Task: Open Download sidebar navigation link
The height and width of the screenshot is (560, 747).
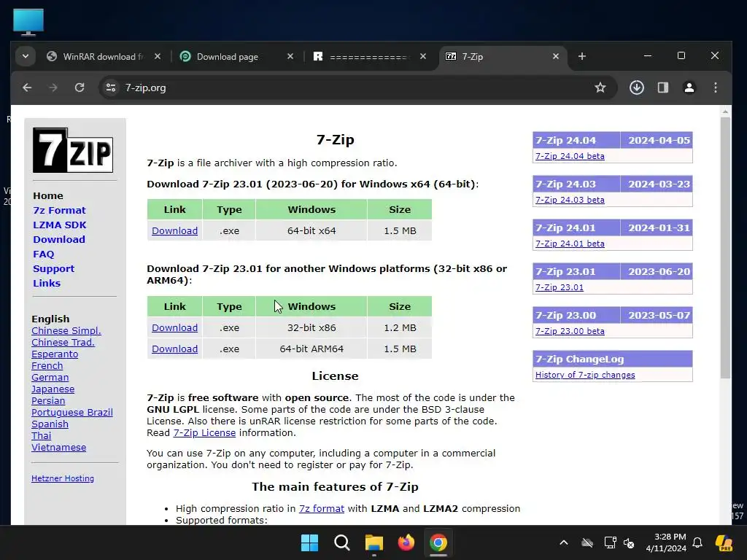Action: 59,239
